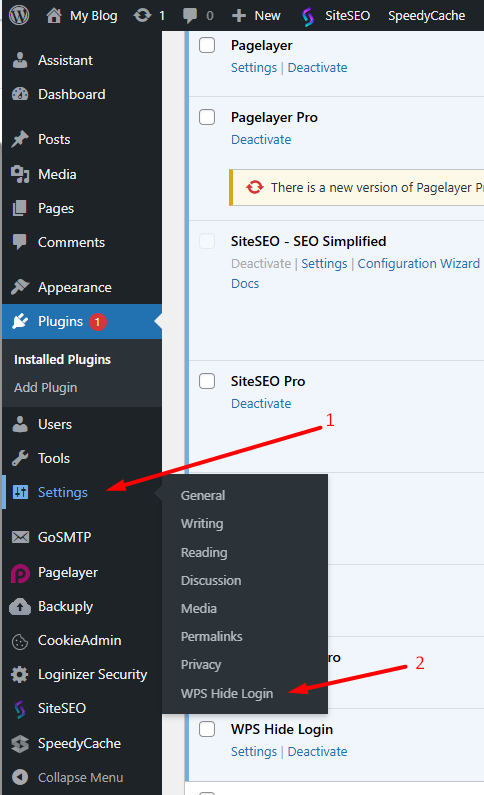
Task: Open Add Plugin submenu item
Action: 46,387
